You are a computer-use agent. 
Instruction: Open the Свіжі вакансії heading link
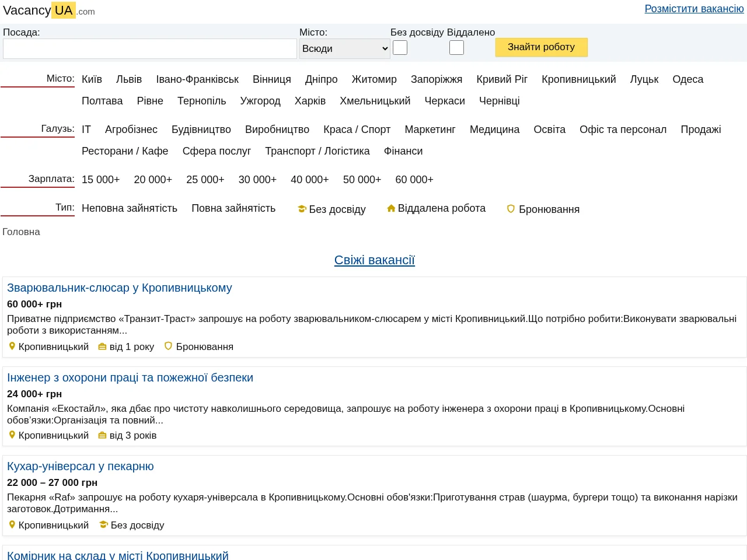pos(375,260)
